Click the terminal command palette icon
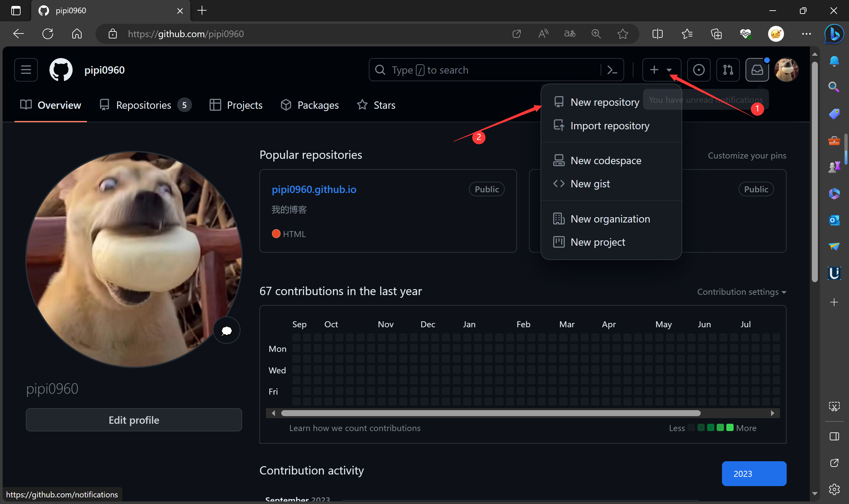This screenshot has width=849, height=504. 612,70
